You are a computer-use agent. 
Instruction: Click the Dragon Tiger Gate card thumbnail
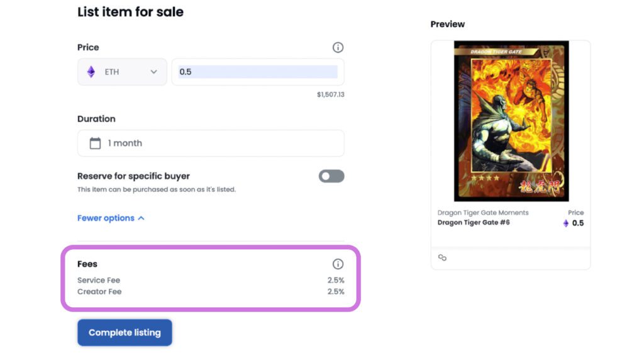point(511,121)
